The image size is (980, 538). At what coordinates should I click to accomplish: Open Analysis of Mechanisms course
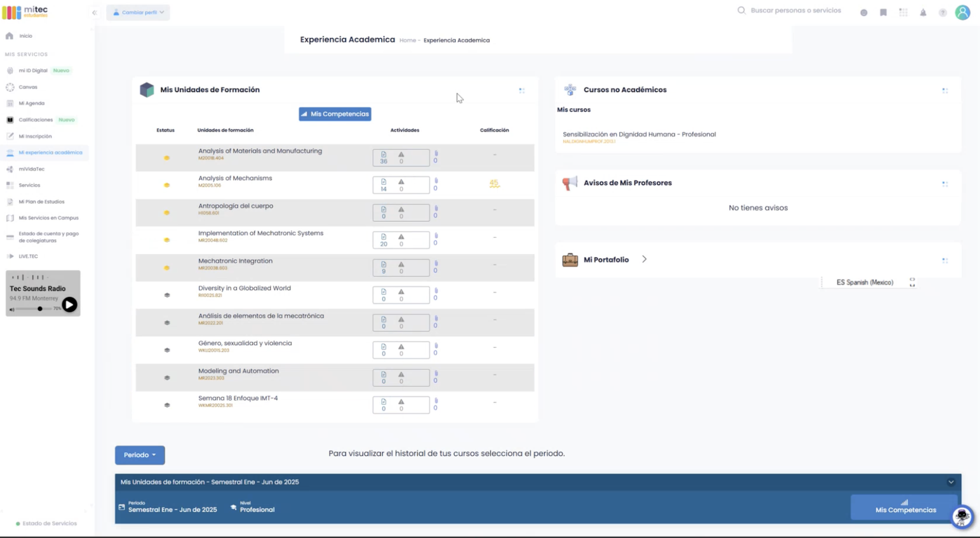[x=235, y=178]
